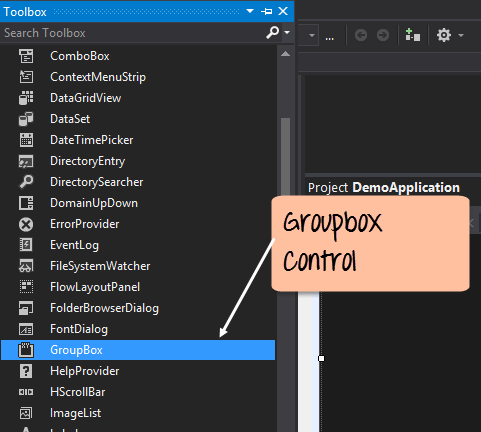Click the DataGridView icon in Toolbox
The image size is (481, 432).
(x=26, y=98)
